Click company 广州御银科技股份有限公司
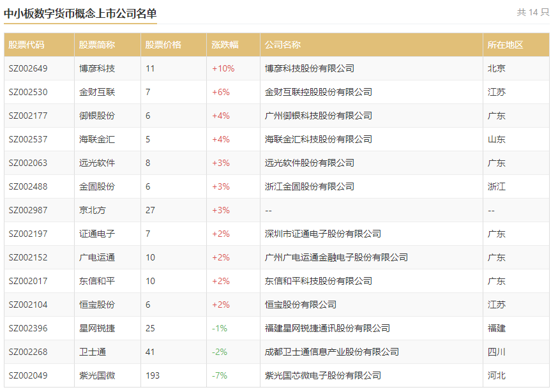The width and height of the screenshot is (551, 392). pyautogui.click(x=319, y=116)
